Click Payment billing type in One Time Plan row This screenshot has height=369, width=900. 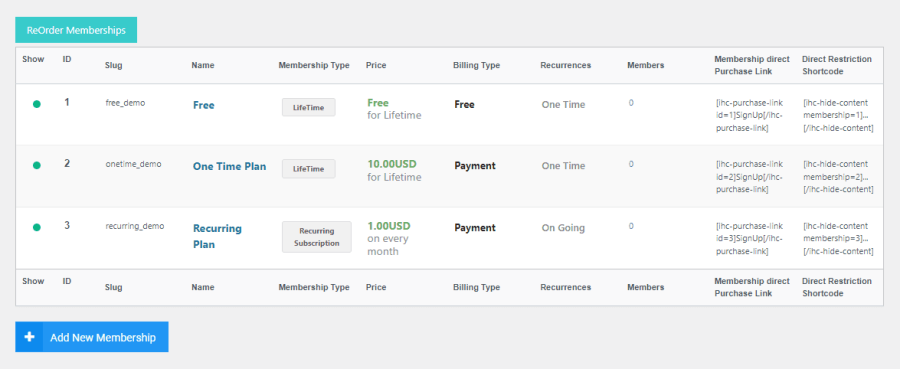[475, 166]
